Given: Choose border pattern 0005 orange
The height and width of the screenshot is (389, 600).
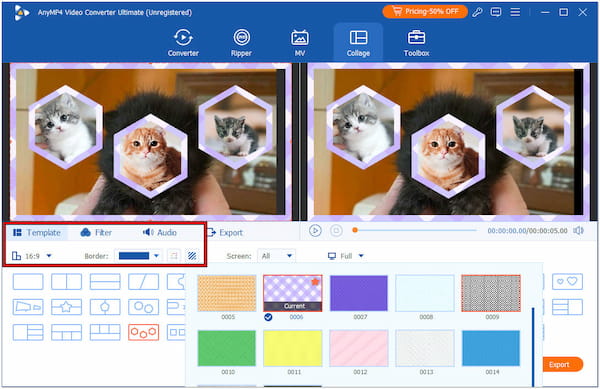Looking at the screenshot, I should [227, 293].
